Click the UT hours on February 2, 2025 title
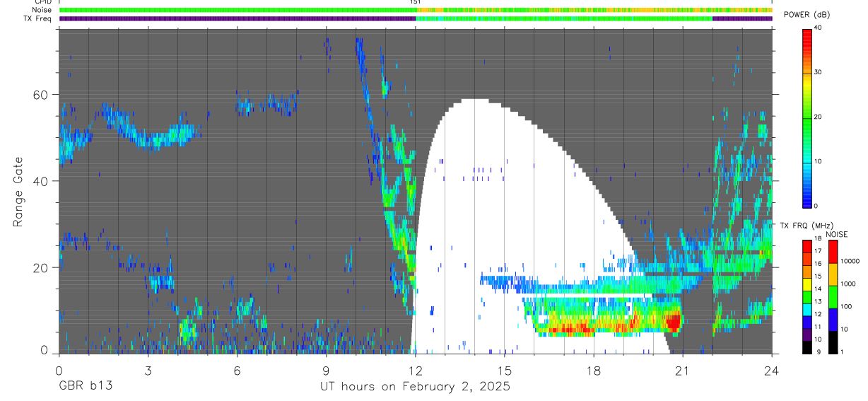The width and height of the screenshot is (868, 401). [415, 387]
